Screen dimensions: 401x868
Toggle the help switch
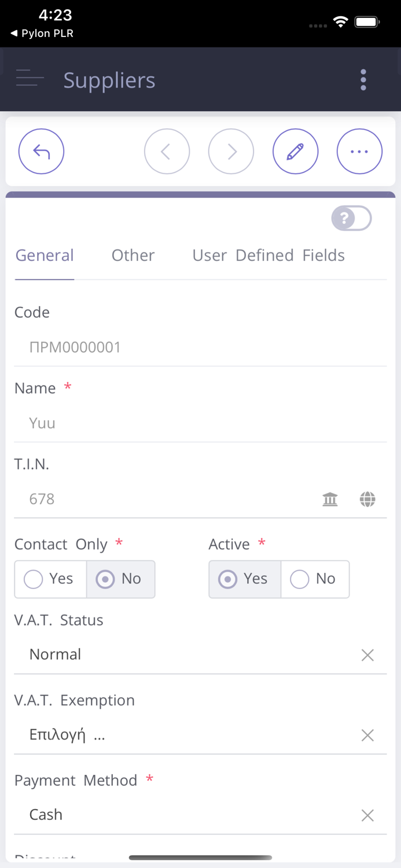(x=351, y=218)
